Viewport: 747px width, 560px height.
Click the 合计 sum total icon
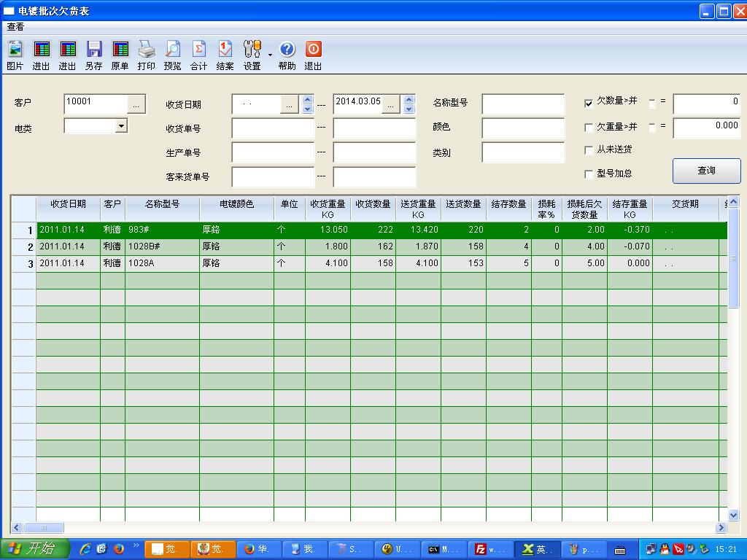[x=198, y=55]
